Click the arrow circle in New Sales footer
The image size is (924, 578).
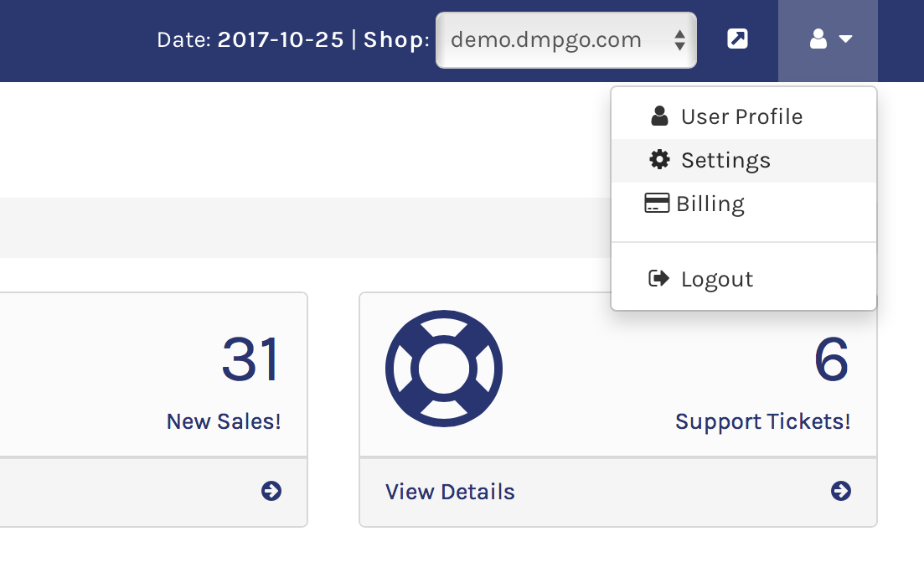click(271, 491)
